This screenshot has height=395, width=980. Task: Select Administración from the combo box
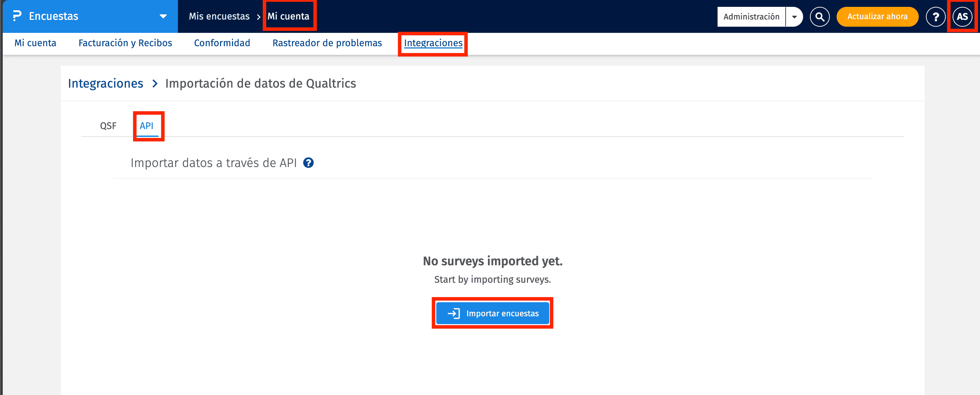tap(751, 16)
